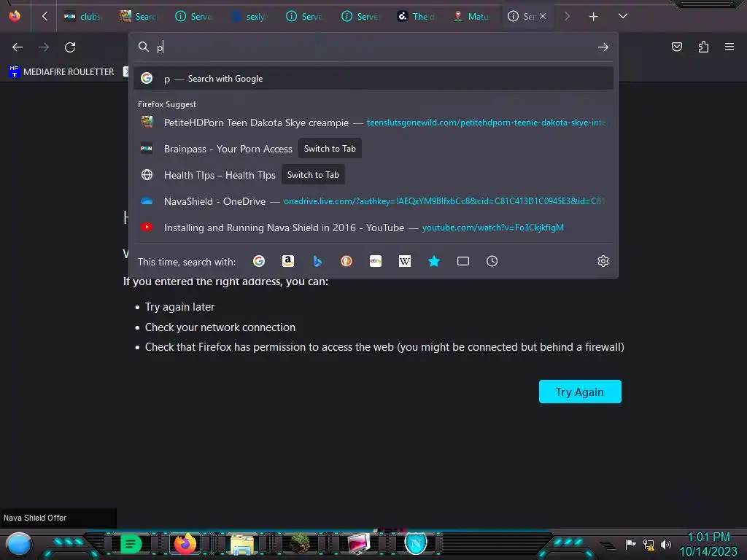The image size is (747, 560).
Task: Click Switch to Tab beside Health TIps
Action: tap(313, 175)
